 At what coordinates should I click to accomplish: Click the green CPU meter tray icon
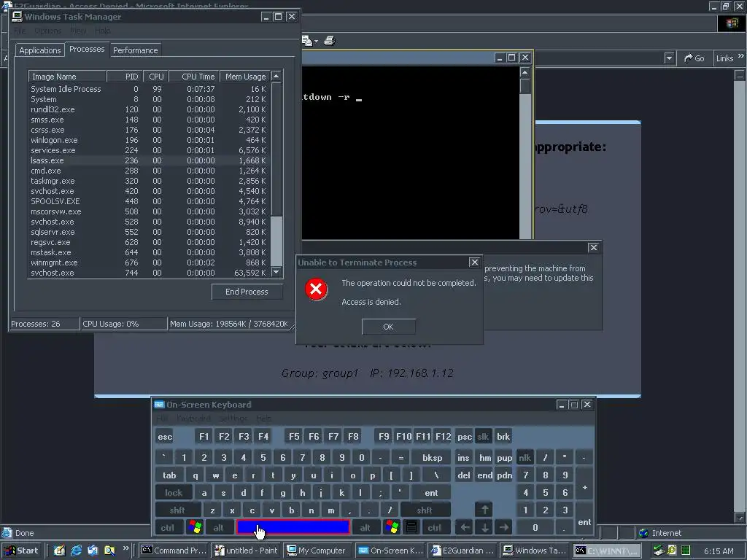click(686, 551)
